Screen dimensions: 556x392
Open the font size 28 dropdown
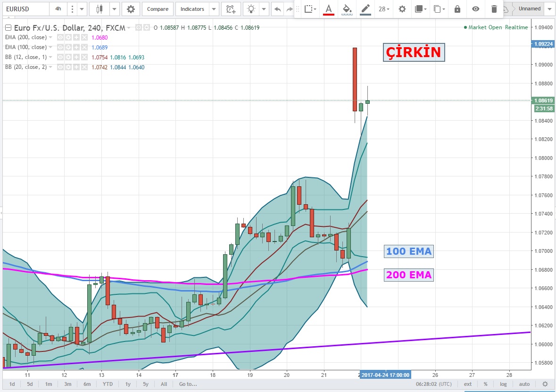click(x=383, y=9)
